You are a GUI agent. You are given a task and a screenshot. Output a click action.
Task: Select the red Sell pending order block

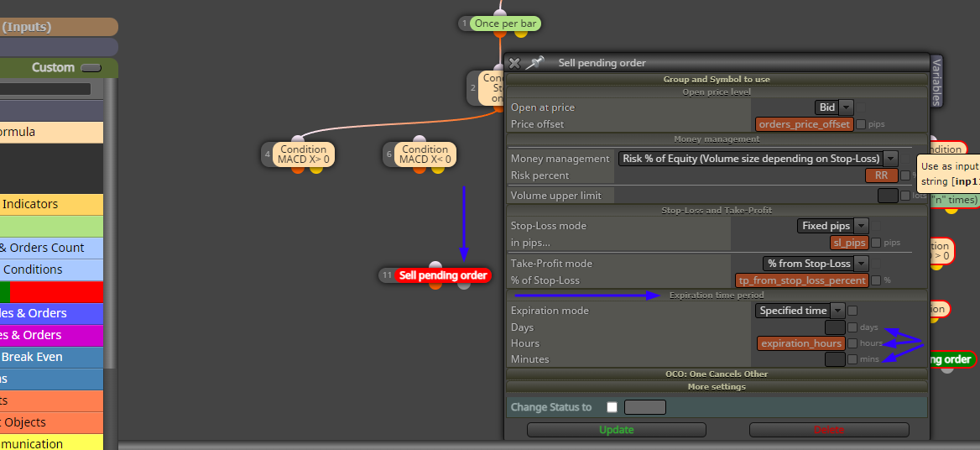pos(442,275)
